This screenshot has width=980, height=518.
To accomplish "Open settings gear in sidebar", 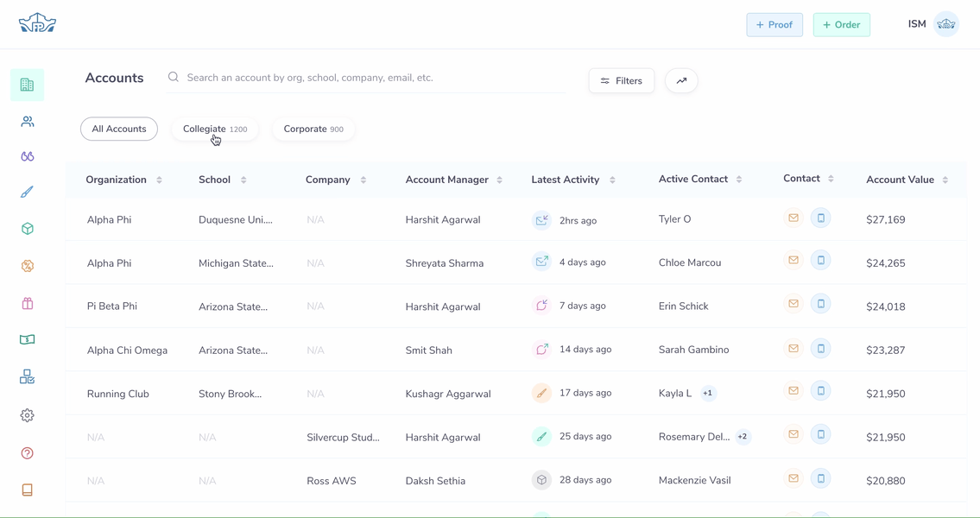I will pos(28,415).
